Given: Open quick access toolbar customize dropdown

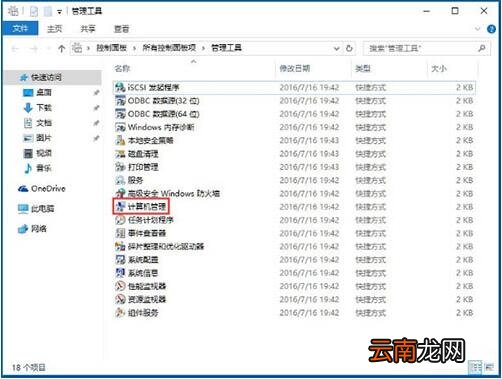Looking at the screenshot, I should click(x=59, y=12).
